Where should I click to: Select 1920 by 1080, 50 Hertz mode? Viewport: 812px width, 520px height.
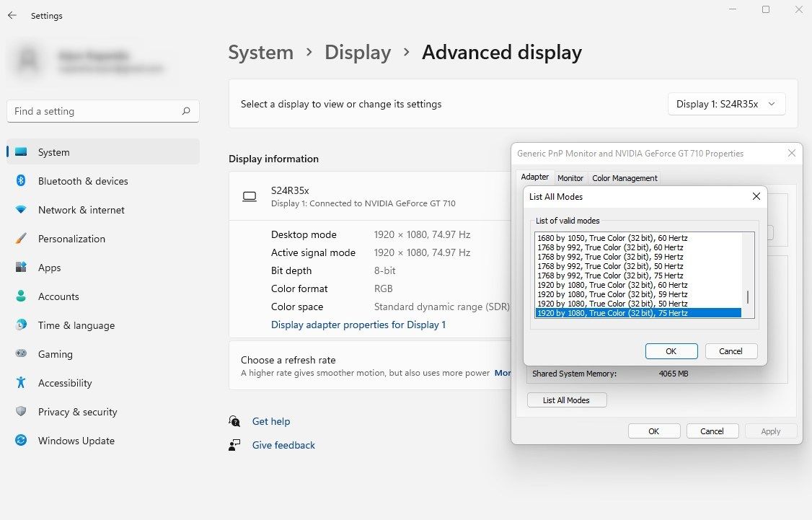pos(638,304)
